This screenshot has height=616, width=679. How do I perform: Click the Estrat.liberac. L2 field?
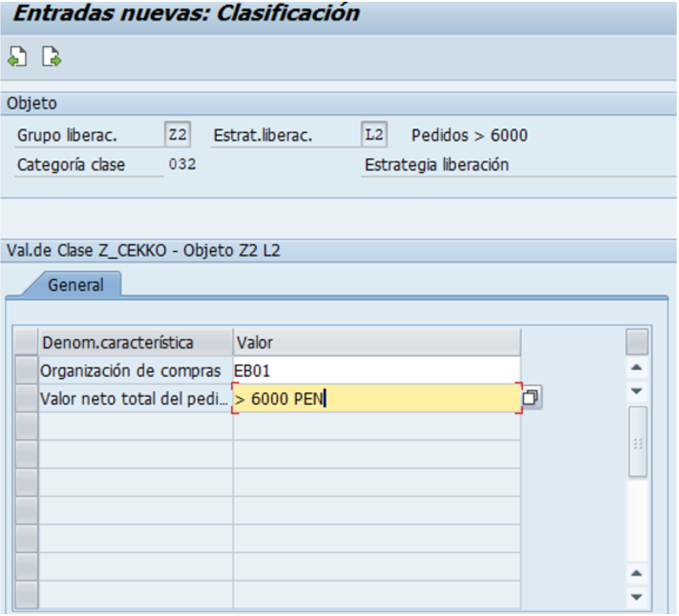[374, 135]
